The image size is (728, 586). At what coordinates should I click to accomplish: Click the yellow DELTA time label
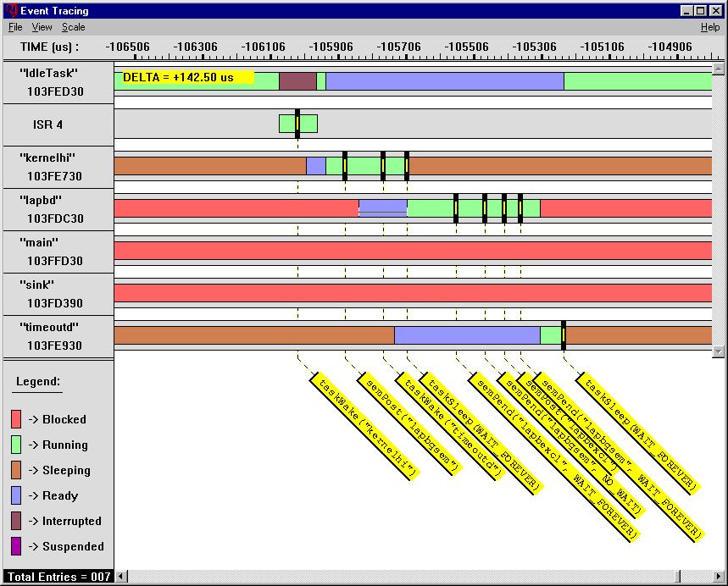click(x=186, y=77)
